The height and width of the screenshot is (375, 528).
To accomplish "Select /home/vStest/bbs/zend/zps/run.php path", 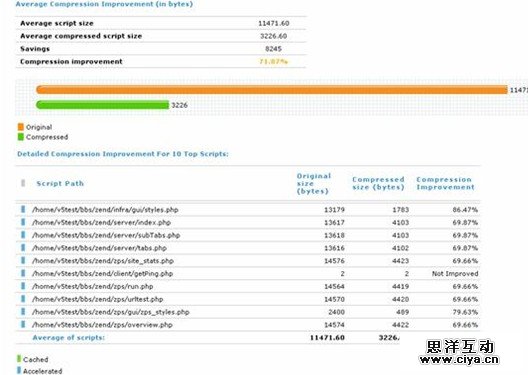I will click(93, 286).
